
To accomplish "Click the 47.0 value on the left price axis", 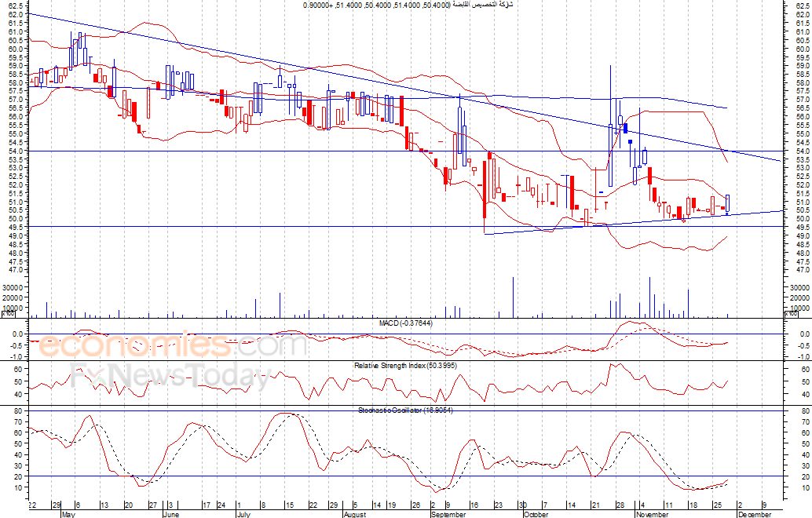I will (x=16, y=270).
